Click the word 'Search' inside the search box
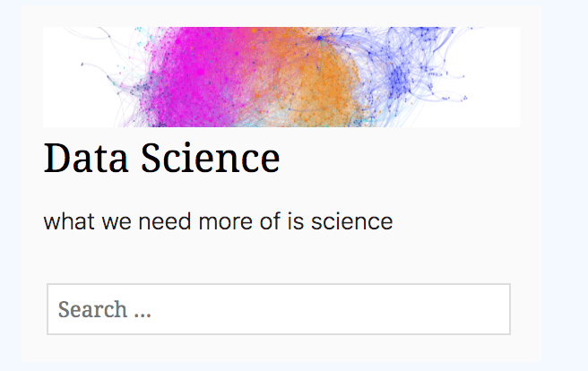The image size is (588, 371). pyautogui.click(x=92, y=310)
